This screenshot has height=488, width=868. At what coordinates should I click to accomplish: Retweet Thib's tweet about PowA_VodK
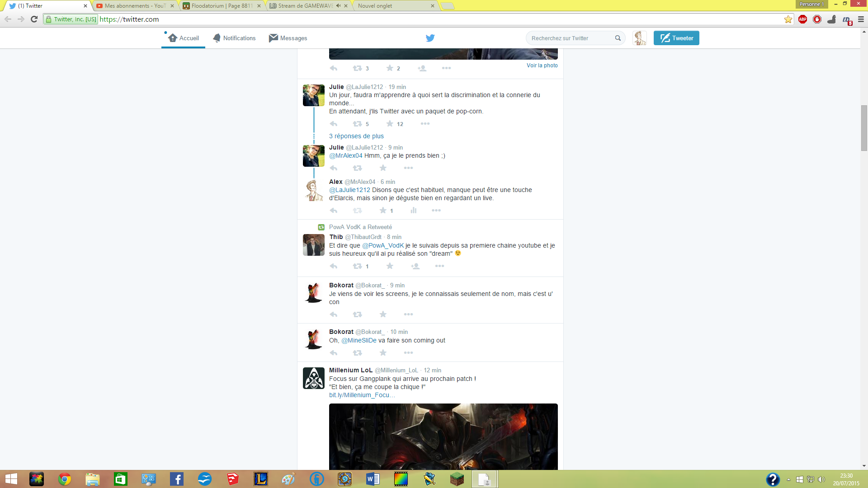point(357,266)
